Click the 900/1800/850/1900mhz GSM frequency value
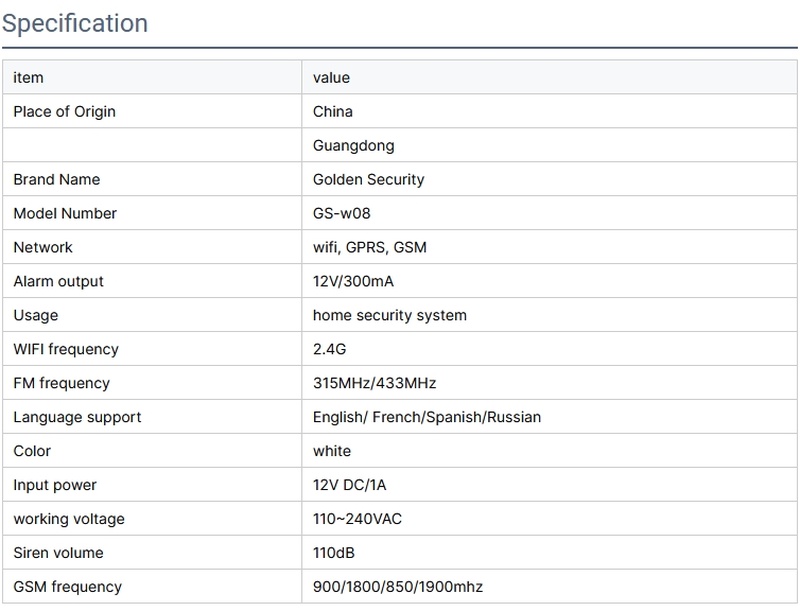The width and height of the screenshot is (800, 611). click(x=405, y=588)
